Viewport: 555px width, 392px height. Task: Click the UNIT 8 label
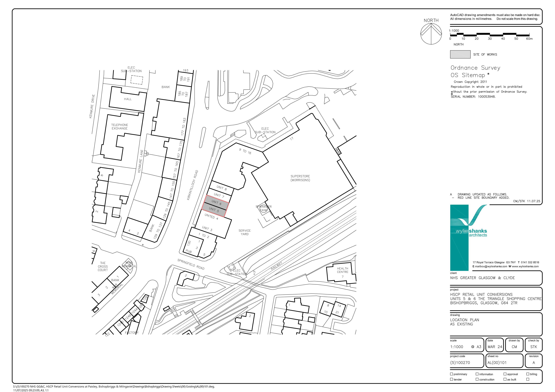click(222, 188)
